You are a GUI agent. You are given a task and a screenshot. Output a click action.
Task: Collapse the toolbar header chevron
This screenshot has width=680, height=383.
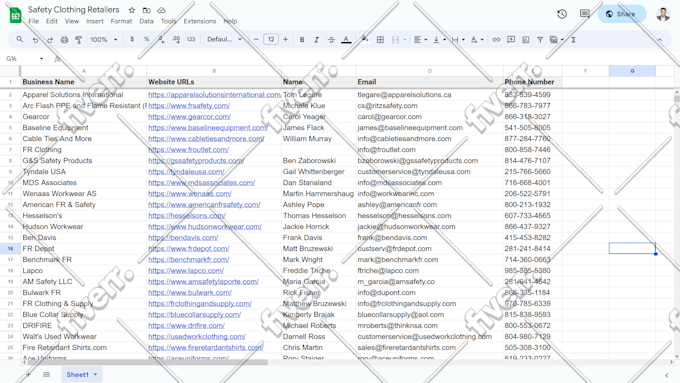coord(660,40)
